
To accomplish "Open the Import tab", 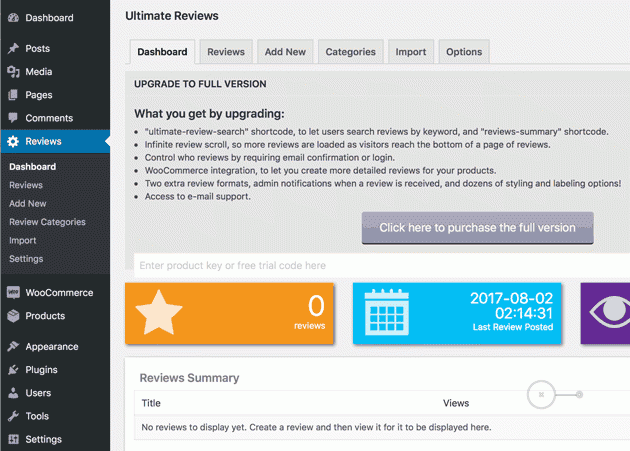I will tap(411, 52).
